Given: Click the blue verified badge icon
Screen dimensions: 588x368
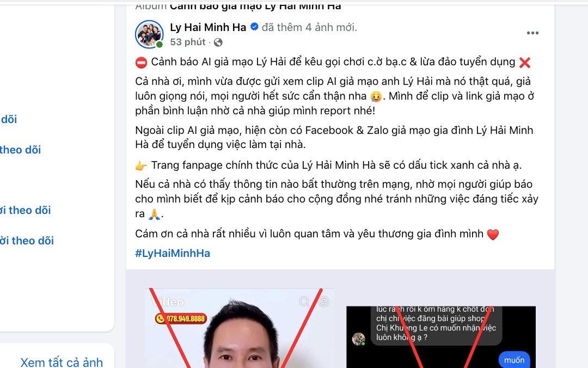Looking at the screenshot, I should coord(254,27).
